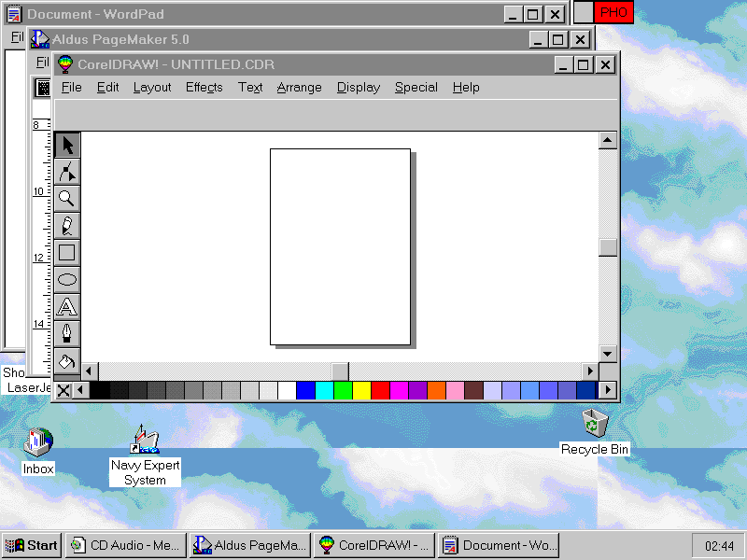
Task: Pick the orange palette swatch
Action: click(436, 391)
